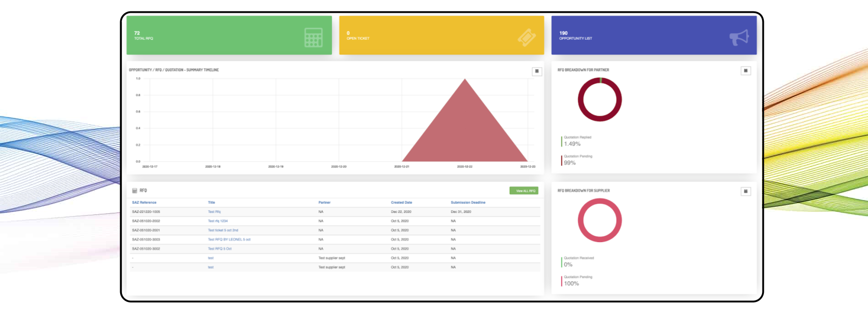Click the 1.49% Quotation Replied value

572,144
